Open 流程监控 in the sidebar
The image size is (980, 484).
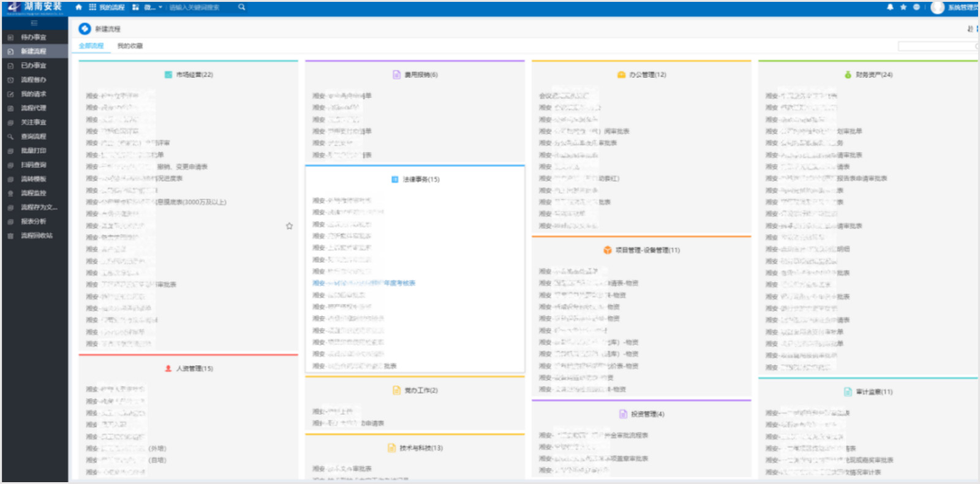(x=34, y=193)
